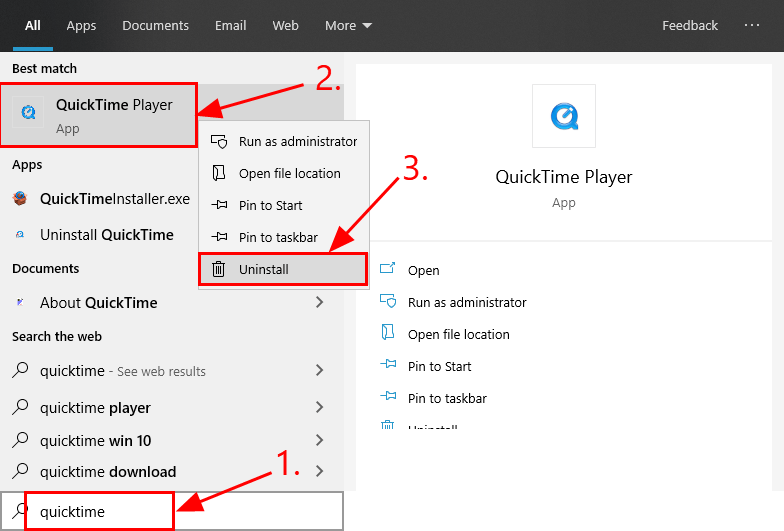Expand About QuickTime chevron arrow
The width and height of the screenshot is (784, 531).
click(320, 302)
